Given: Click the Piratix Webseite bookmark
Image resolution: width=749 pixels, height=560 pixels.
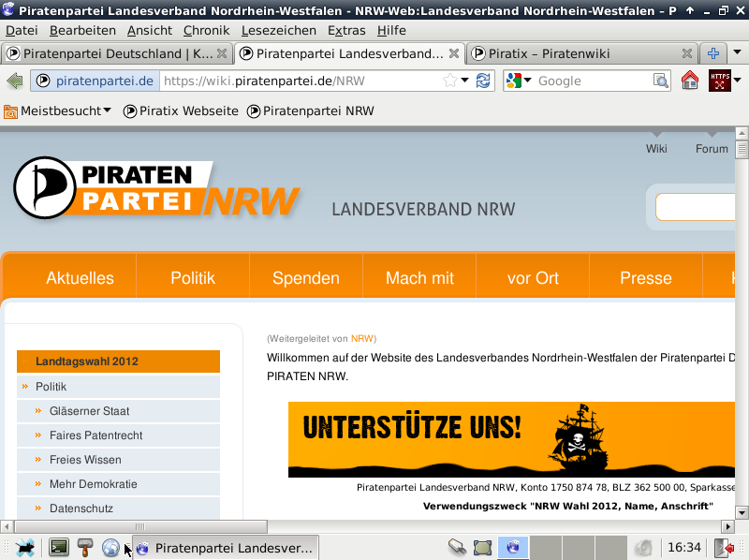Looking at the screenshot, I should pyautogui.click(x=181, y=111).
